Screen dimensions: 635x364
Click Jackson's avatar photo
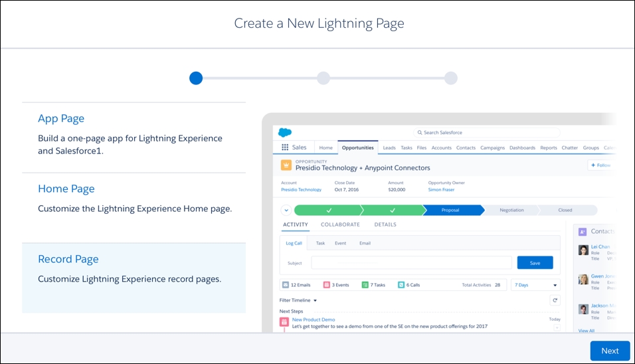[583, 310]
